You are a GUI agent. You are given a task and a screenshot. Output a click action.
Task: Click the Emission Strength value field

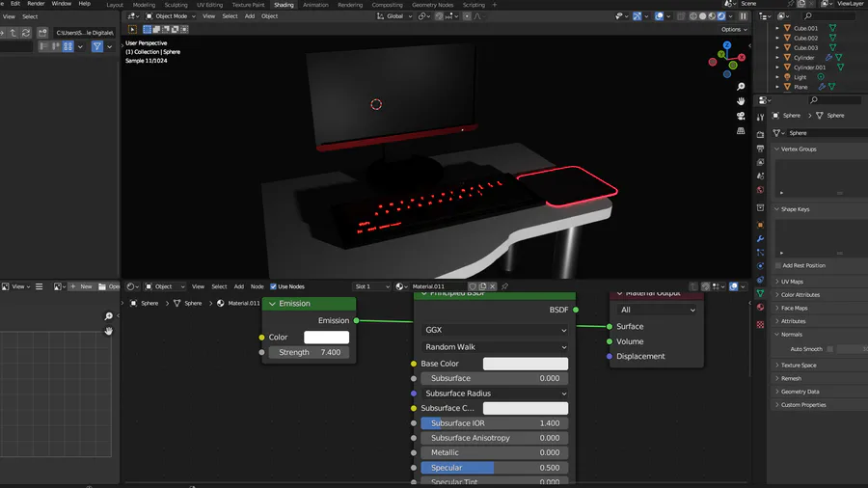pyautogui.click(x=310, y=352)
